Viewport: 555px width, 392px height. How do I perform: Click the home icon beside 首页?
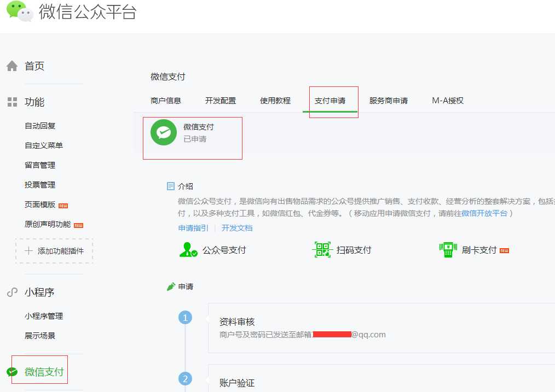pos(12,65)
